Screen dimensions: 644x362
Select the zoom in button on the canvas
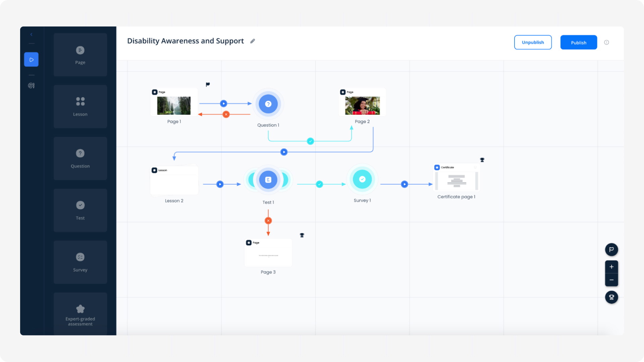tap(611, 267)
